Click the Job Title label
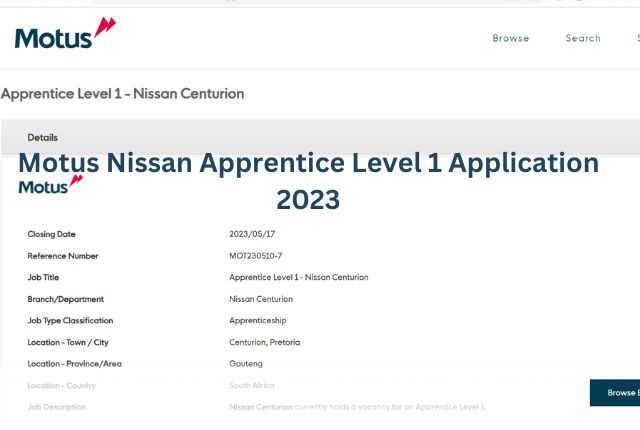 point(43,277)
